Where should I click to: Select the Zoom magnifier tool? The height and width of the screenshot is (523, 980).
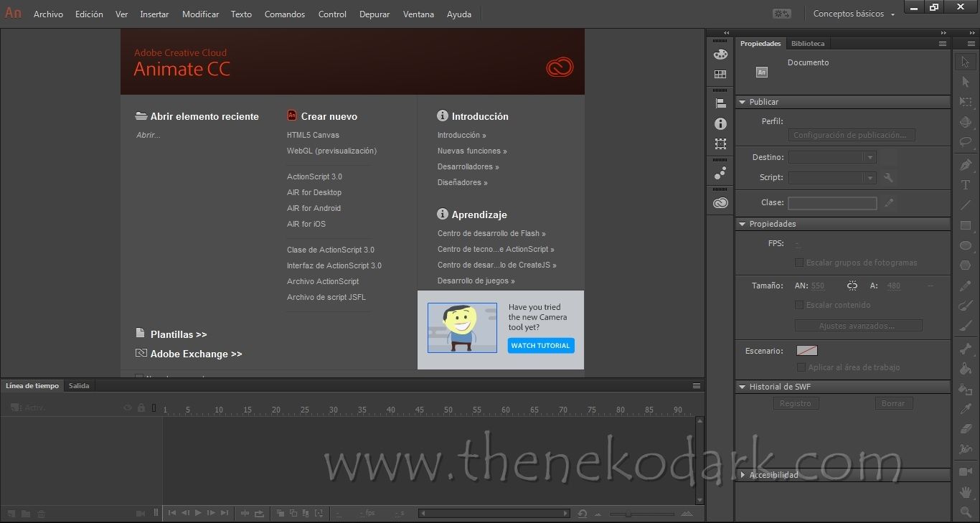(966, 512)
